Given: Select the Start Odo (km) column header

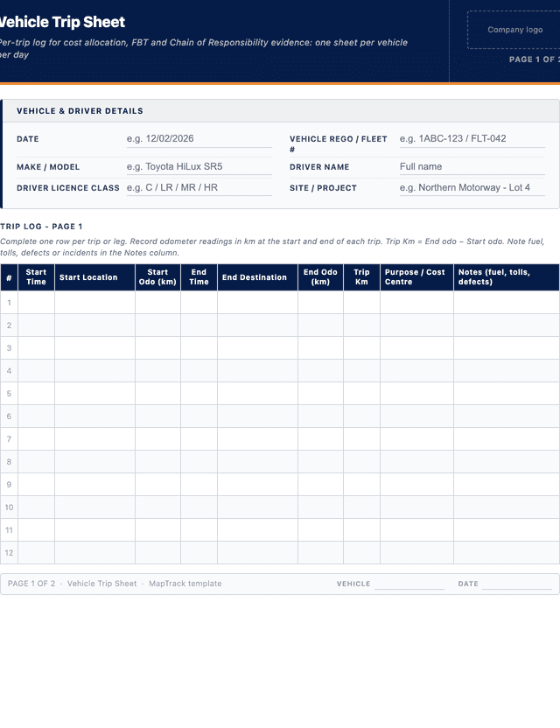Looking at the screenshot, I should (x=157, y=277).
